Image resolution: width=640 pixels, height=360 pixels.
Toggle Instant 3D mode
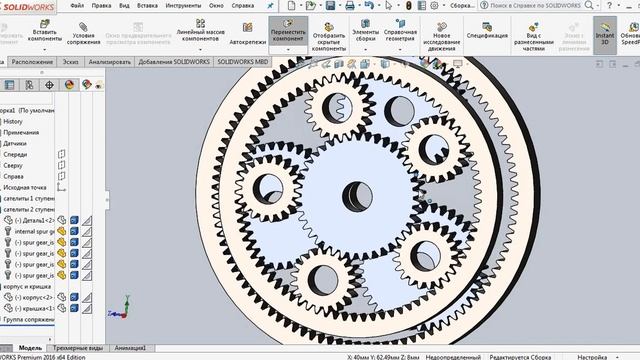pos(604,34)
